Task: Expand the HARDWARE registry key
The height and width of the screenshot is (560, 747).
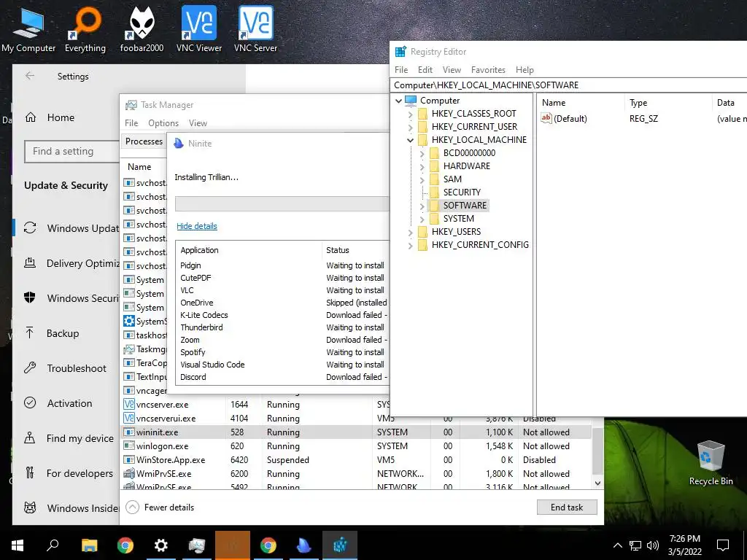Action: pyautogui.click(x=422, y=167)
